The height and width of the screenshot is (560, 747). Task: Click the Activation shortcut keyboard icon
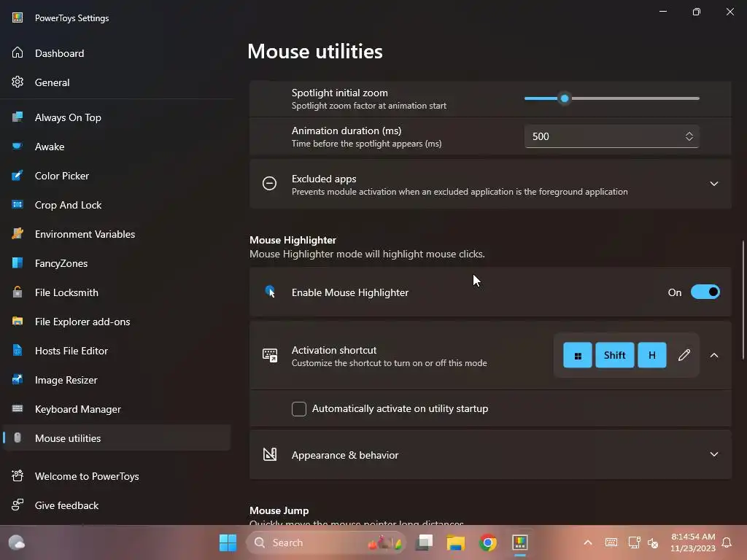tap(270, 355)
